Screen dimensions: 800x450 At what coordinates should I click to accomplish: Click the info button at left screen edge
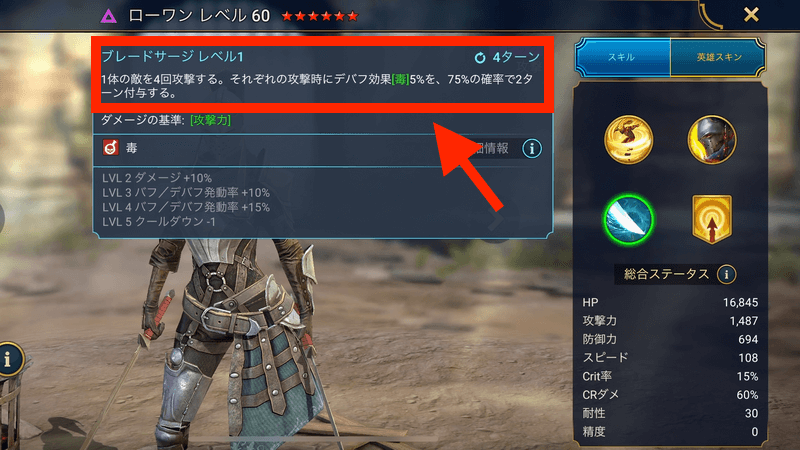9,359
